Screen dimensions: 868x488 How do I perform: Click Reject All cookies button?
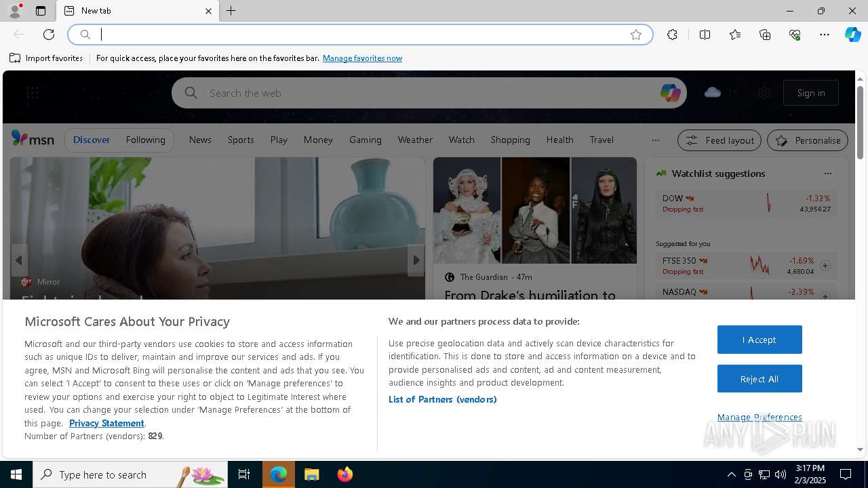[759, 379]
